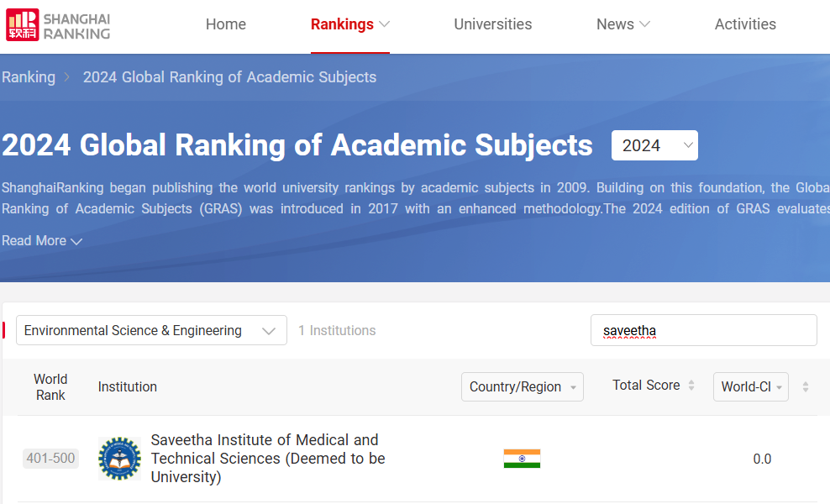830x504 pixels.
Task: Click Ranking breadcrumb link
Action: 29,77
